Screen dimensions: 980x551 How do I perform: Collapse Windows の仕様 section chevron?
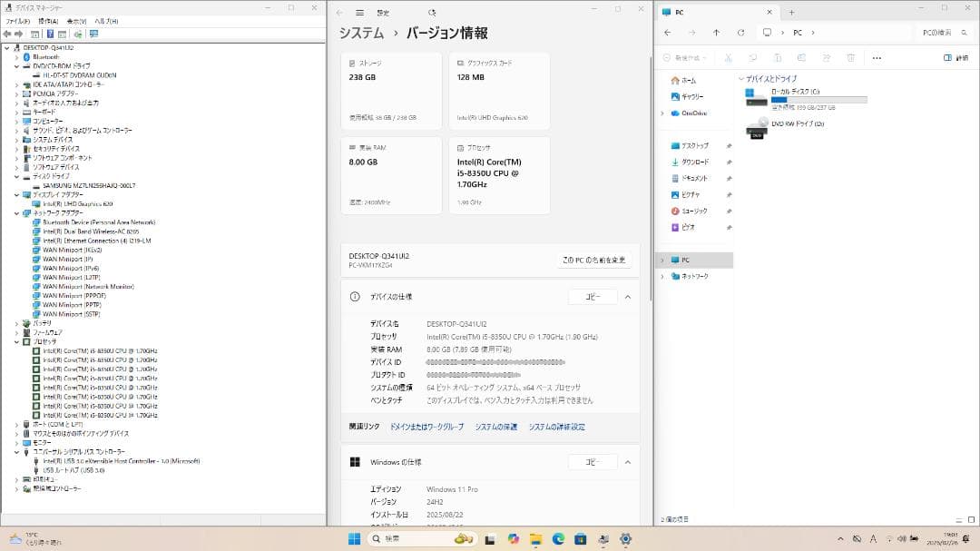[628, 462]
